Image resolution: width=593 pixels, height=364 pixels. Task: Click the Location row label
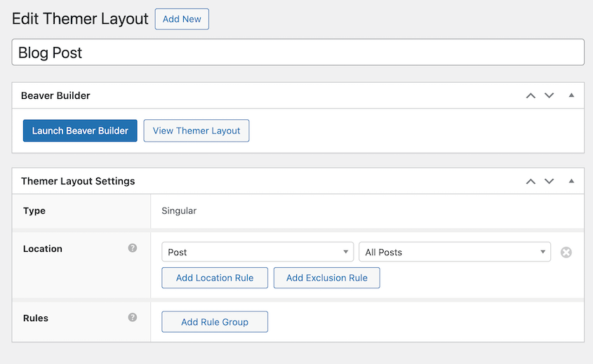pos(43,249)
